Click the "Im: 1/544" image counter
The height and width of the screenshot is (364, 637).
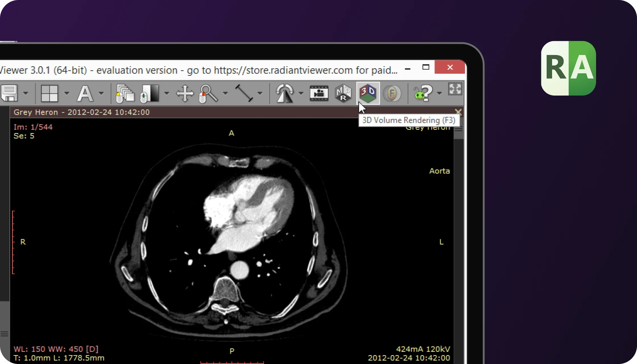click(33, 127)
